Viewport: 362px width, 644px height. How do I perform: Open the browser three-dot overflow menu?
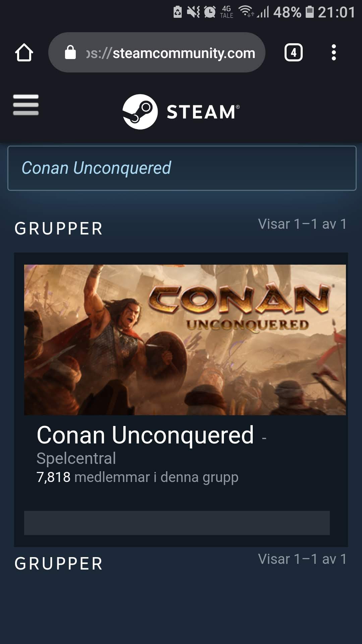(334, 53)
